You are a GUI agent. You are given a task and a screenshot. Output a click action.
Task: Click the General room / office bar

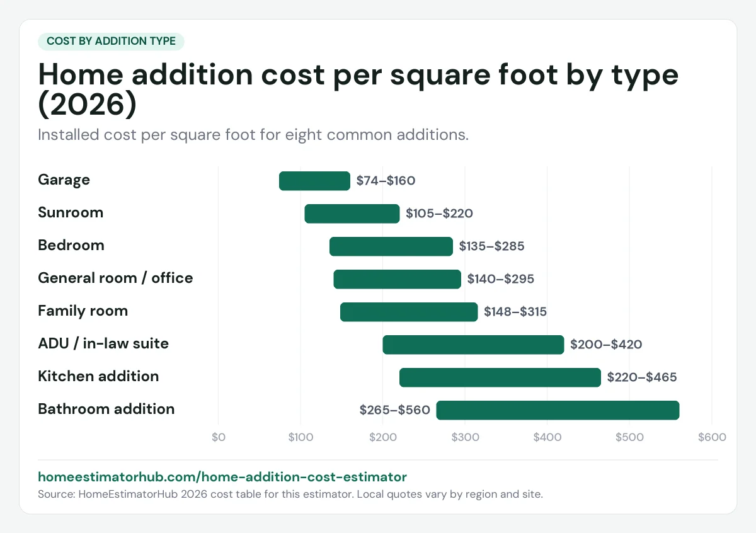pyautogui.click(x=398, y=279)
